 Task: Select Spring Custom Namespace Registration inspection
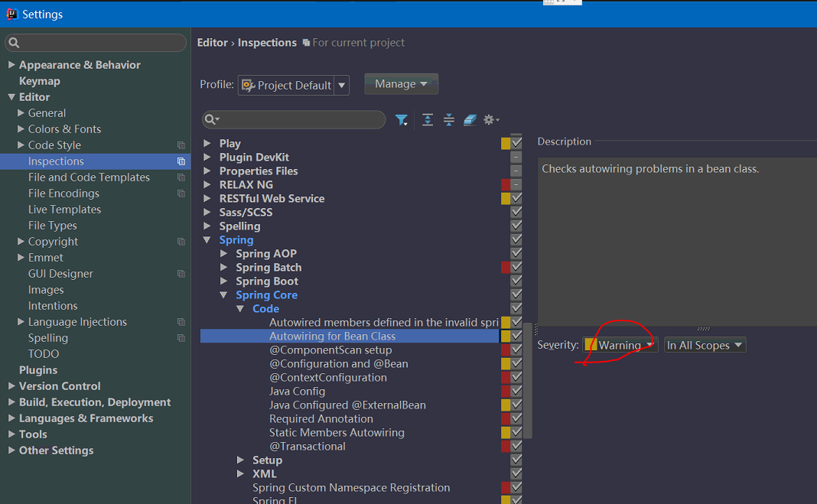tap(351, 488)
